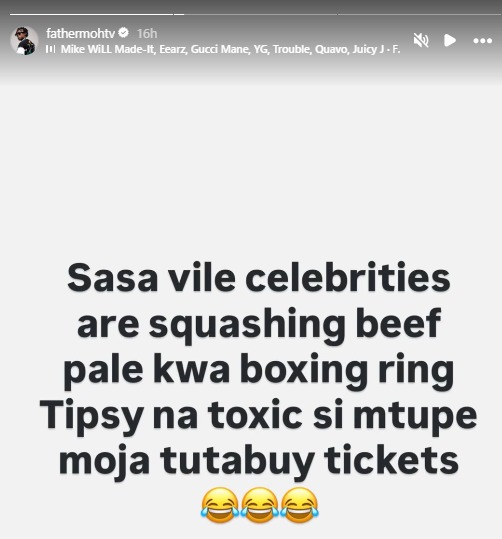Unmute the story audio via speaker icon

tap(421, 41)
